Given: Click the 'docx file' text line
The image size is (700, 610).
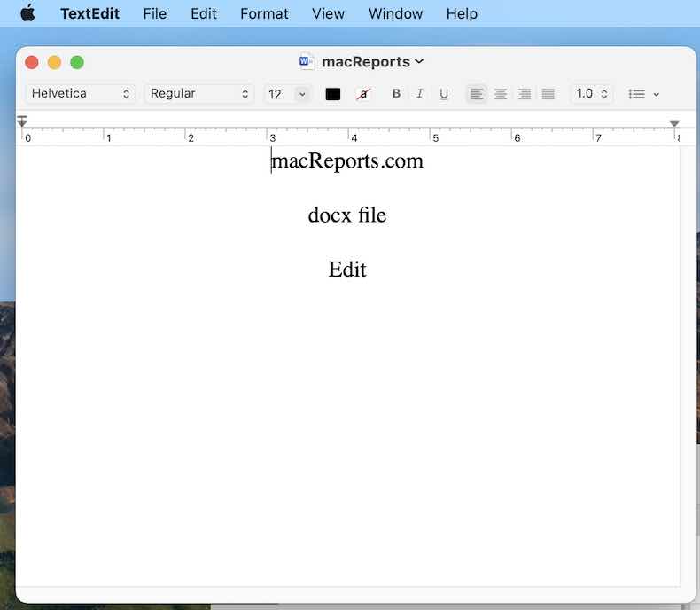Looking at the screenshot, I should click(347, 215).
